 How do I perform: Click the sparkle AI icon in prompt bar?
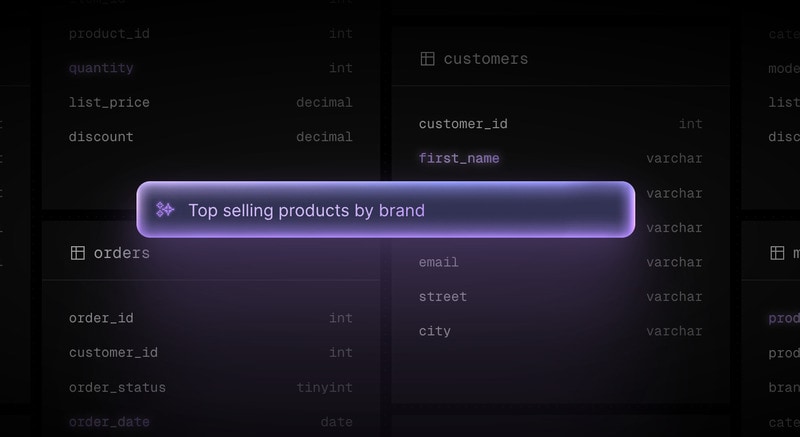(165, 210)
